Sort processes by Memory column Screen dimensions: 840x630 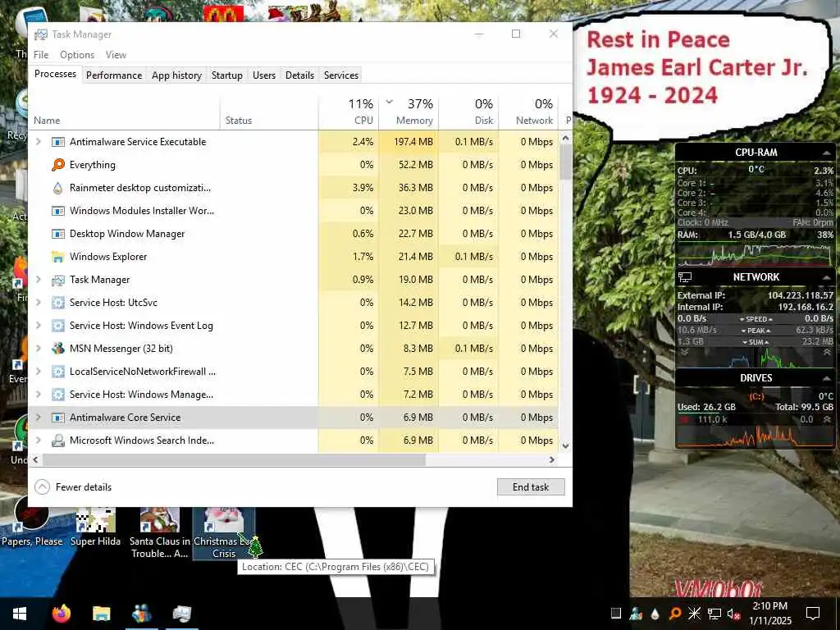point(409,112)
